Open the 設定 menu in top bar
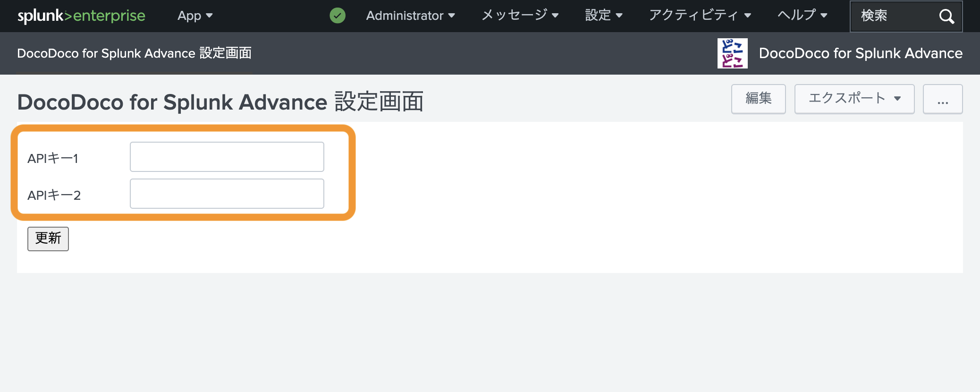 tap(603, 16)
